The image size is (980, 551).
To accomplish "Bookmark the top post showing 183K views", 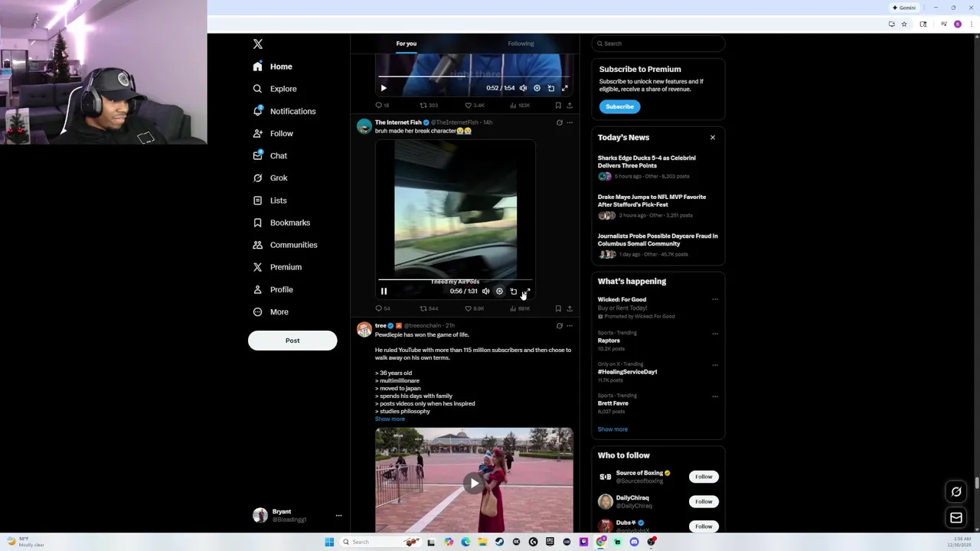I will 558,106.
